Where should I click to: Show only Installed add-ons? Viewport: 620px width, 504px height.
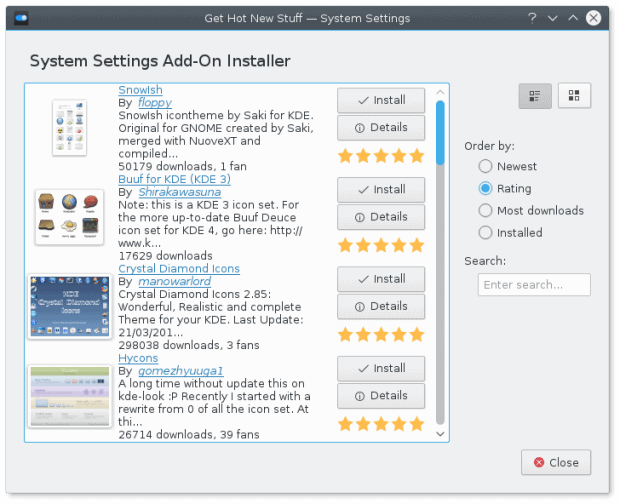(x=510, y=233)
